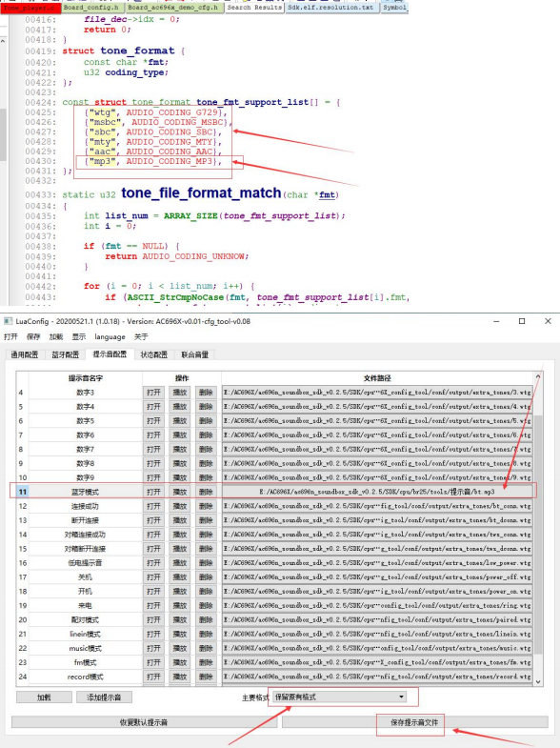Click the 加载 button below the table
560x748 pixels.
(x=44, y=697)
